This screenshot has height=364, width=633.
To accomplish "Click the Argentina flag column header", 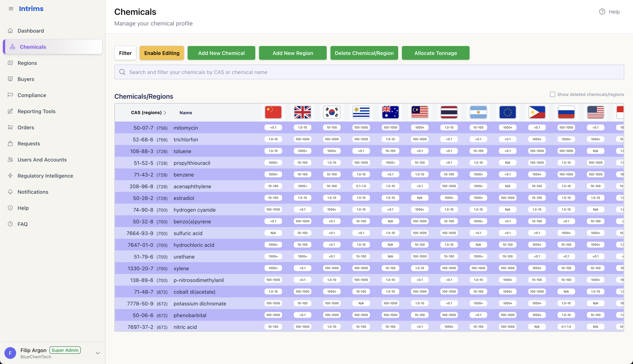I will (478, 112).
